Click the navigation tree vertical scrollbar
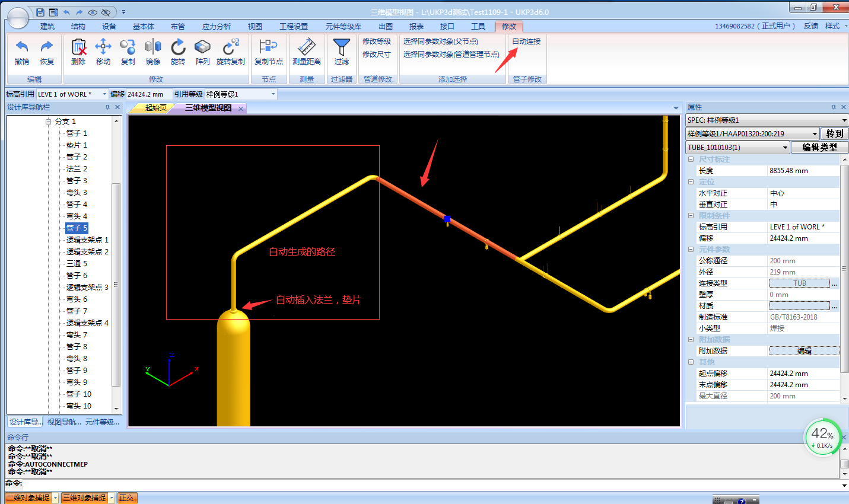Screen dimensions: 849x504 coord(116,285)
